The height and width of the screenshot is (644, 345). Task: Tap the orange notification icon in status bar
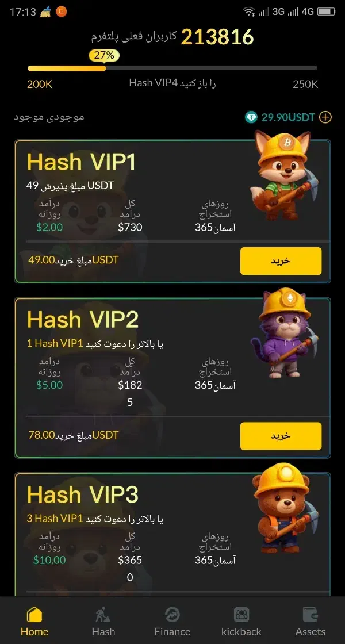[61, 12]
